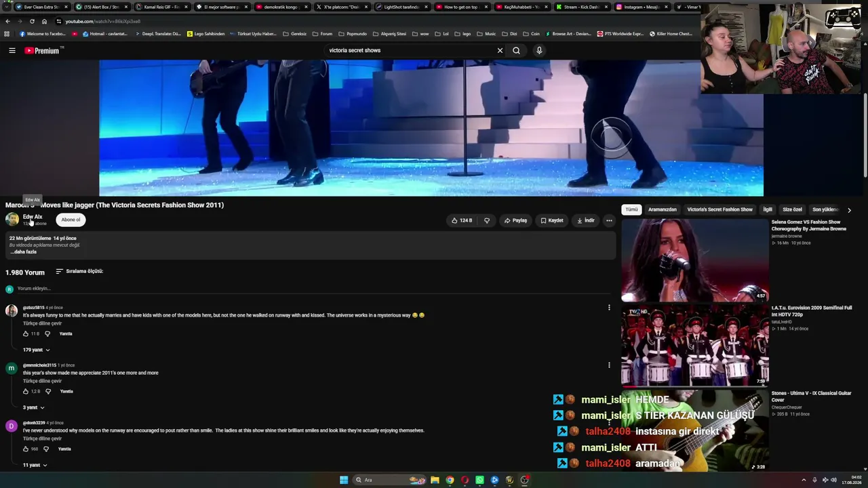This screenshot has height=488, width=868.
Task: Click the Abone ol subscribe button
Action: click(x=71, y=220)
